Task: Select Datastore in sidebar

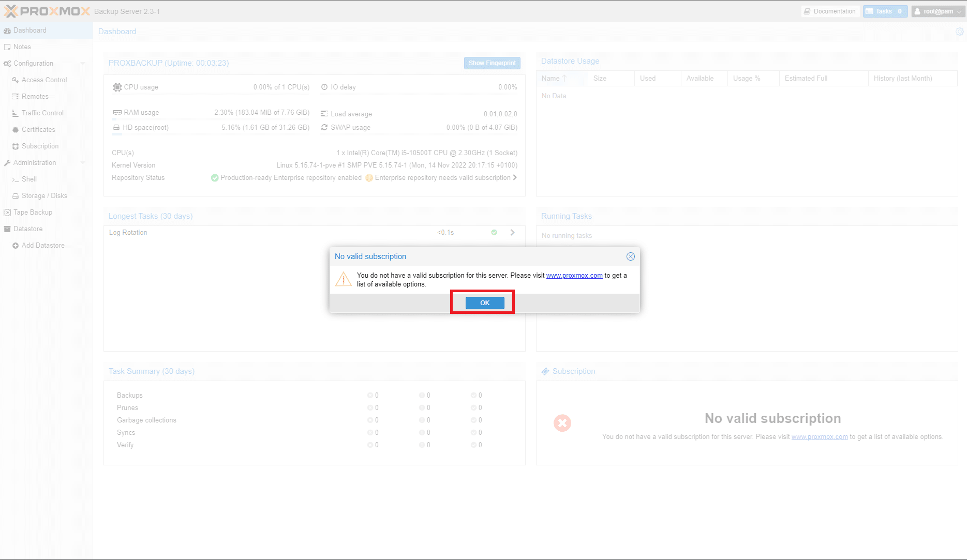Action: [46, 229]
